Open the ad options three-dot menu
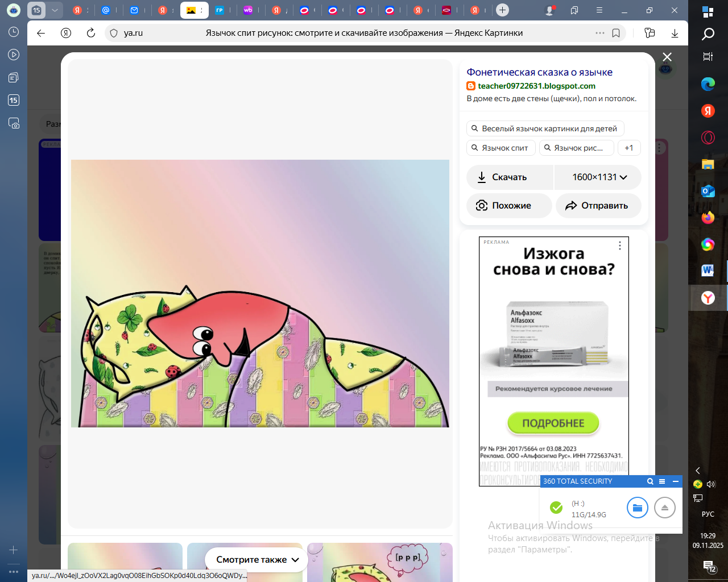Screen dimensions: 728x582 (x=619, y=246)
